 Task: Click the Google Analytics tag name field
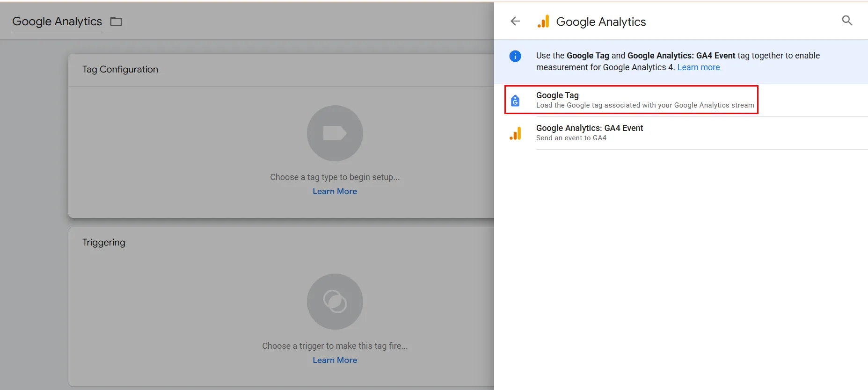click(x=57, y=22)
